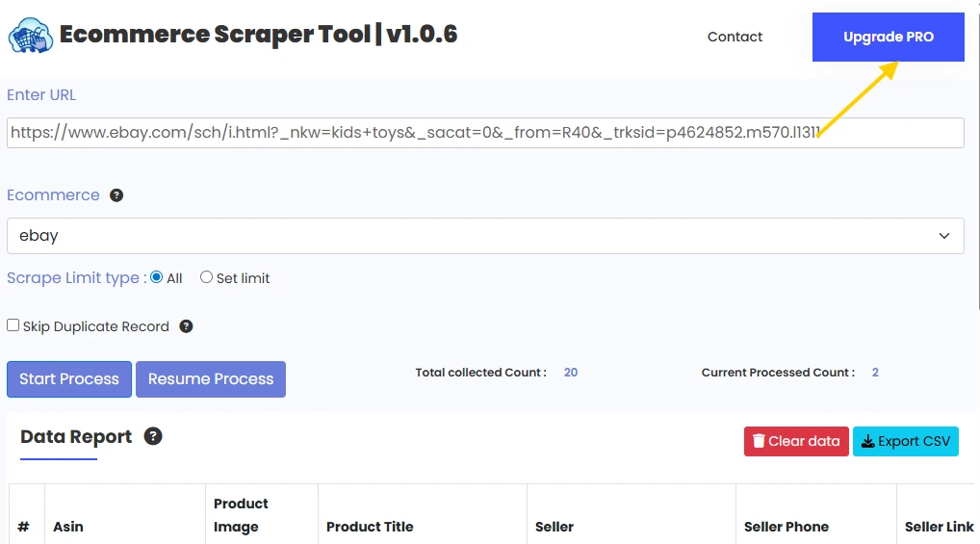
Task: Show help tooltip next to Ecommerce label
Action: click(116, 195)
